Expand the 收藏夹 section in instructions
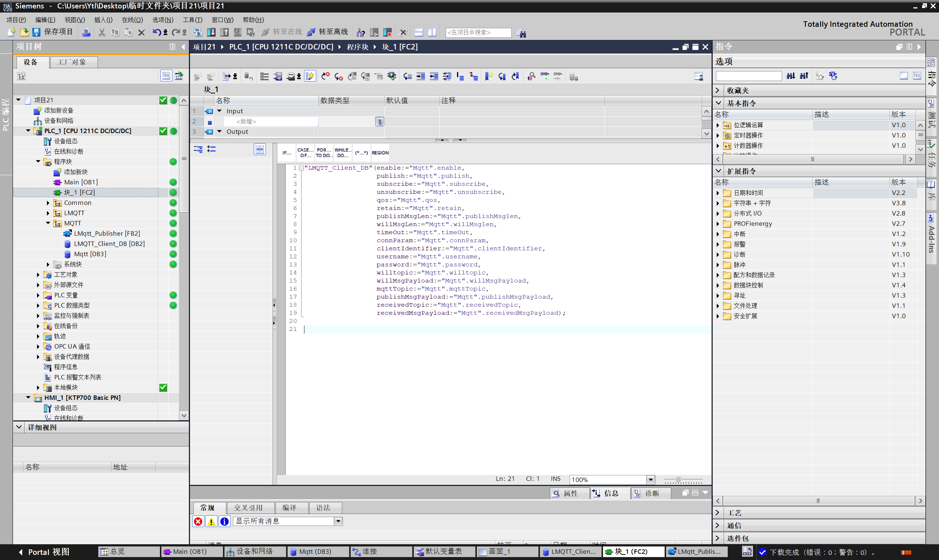Viewport: 939px width, 560px height. [x=718, y=91]
